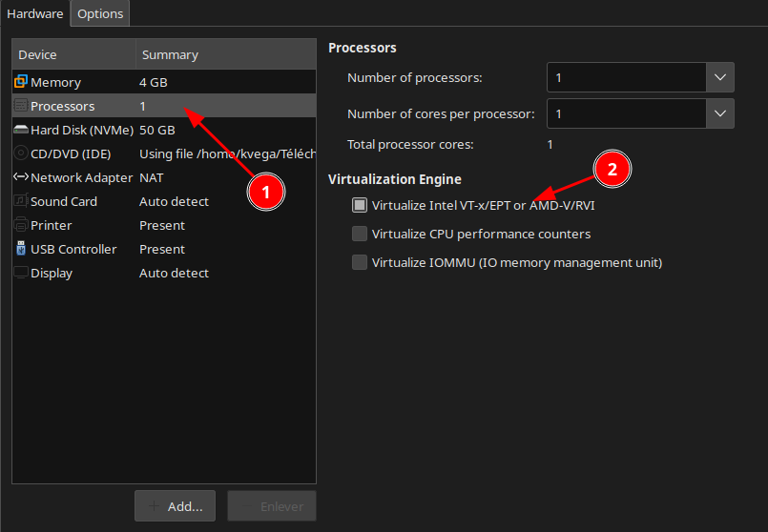Click the Hard Disk (NVMe) icon
768x532 pixels.
pos(21,130)
